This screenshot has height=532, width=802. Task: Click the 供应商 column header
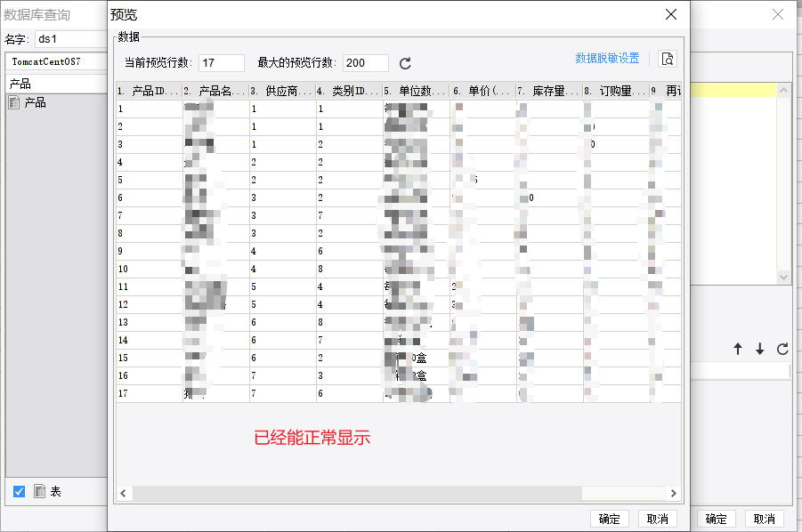[283, 91]
